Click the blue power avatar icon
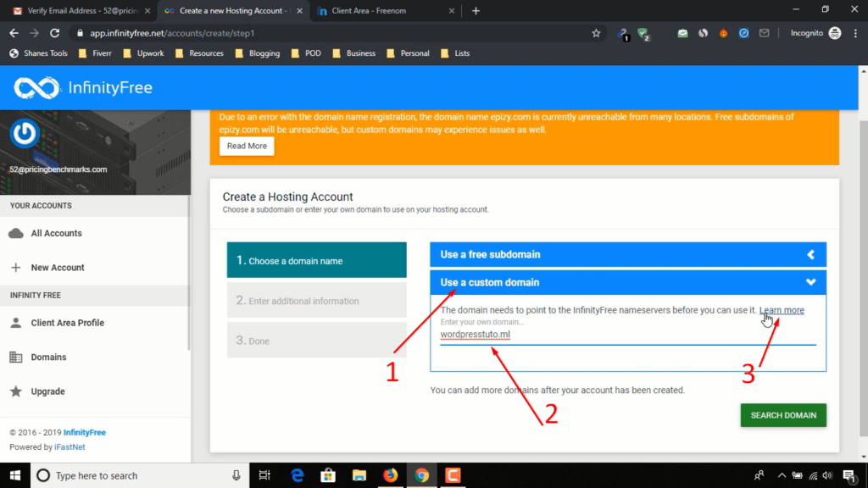The height and width of the screenshot is (488, 868). pos(24,133)
